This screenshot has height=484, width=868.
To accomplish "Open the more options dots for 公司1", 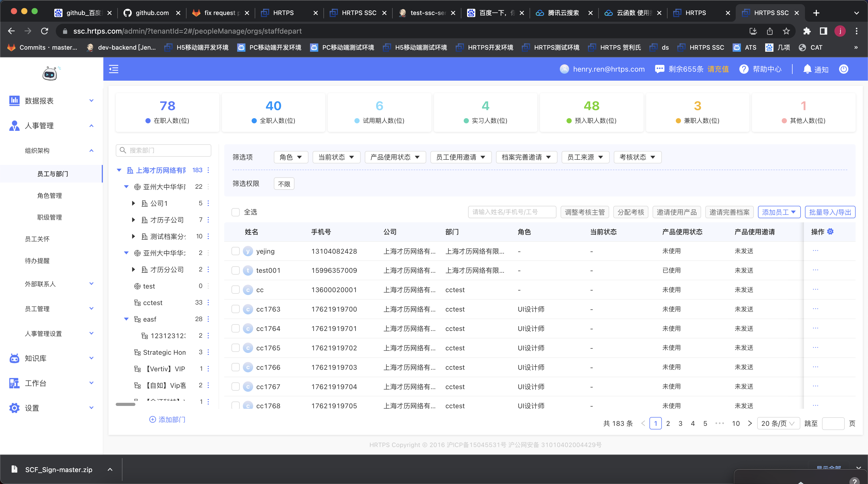I will tap(208, 203).
